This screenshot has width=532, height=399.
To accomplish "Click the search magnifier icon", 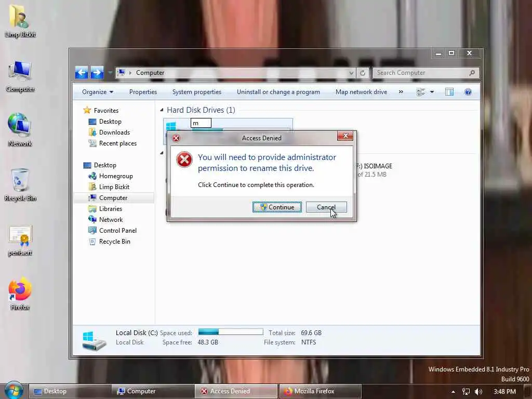I will click(x=472, y=73).
